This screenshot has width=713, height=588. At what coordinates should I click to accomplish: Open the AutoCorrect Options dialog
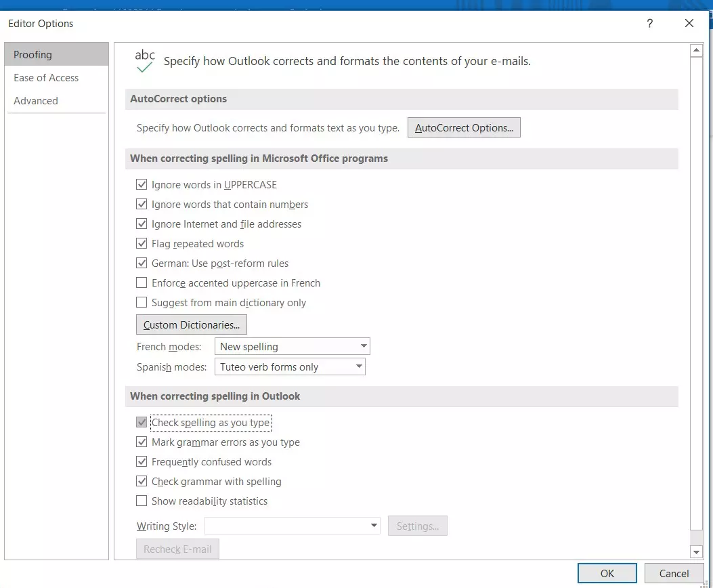pos(464,127)
